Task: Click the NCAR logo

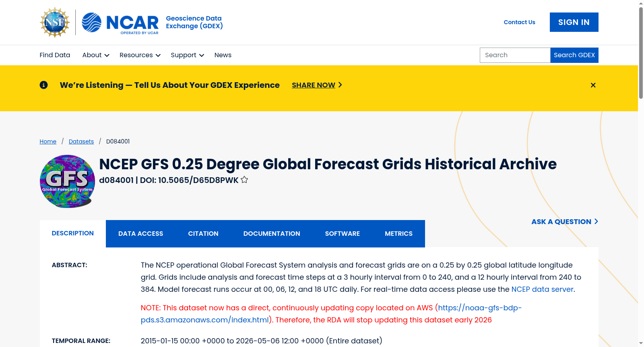Action: pos(120,23)
